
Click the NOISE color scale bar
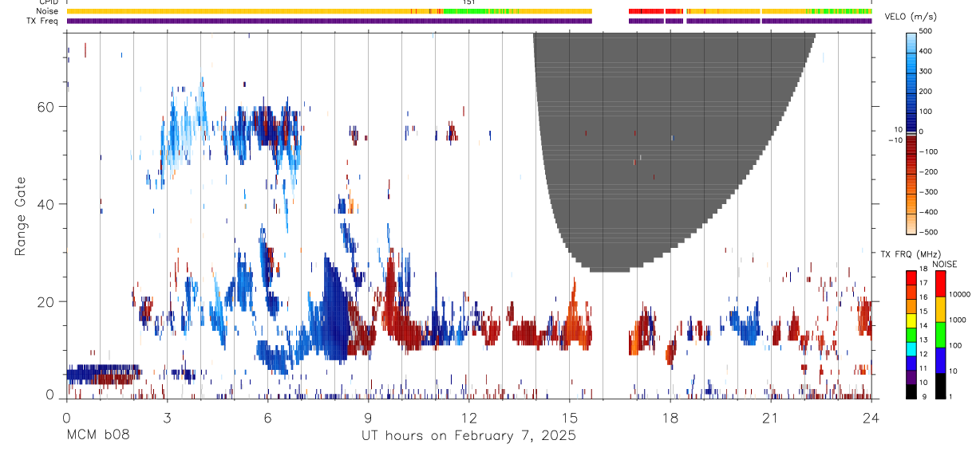click(940, 334)
